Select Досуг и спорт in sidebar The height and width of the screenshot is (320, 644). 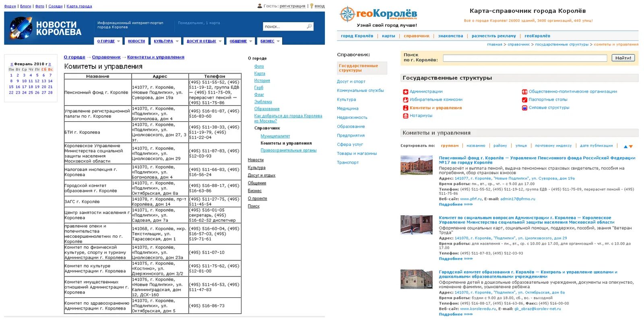(x=351, y=81)
